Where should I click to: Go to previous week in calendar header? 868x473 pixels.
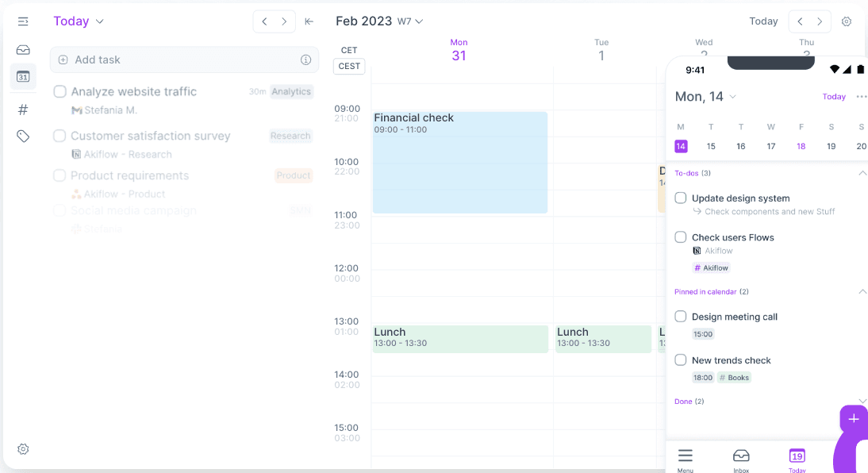(800, 21)
